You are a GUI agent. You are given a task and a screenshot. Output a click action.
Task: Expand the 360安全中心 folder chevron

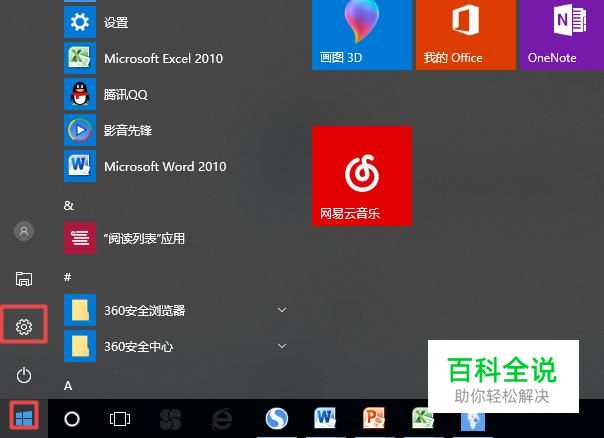[x=282, y=346]
